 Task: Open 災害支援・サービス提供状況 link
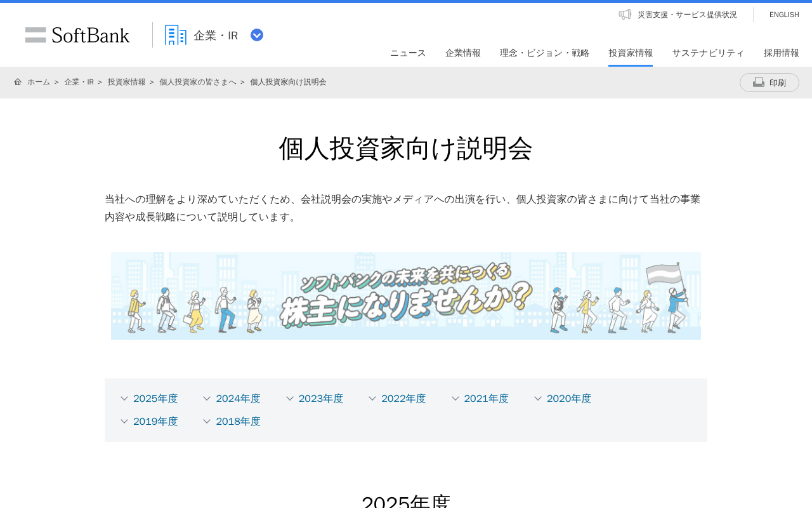tap(687, 15)
